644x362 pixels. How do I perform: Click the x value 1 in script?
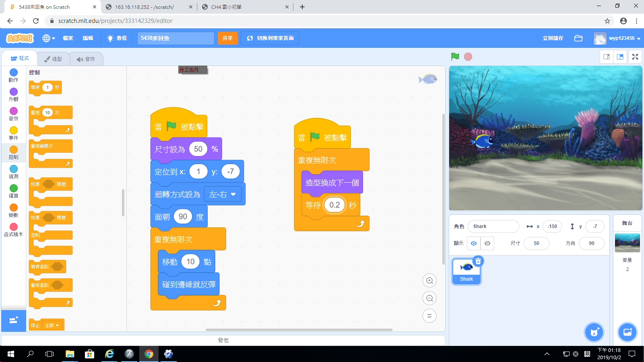pos(198,172)
